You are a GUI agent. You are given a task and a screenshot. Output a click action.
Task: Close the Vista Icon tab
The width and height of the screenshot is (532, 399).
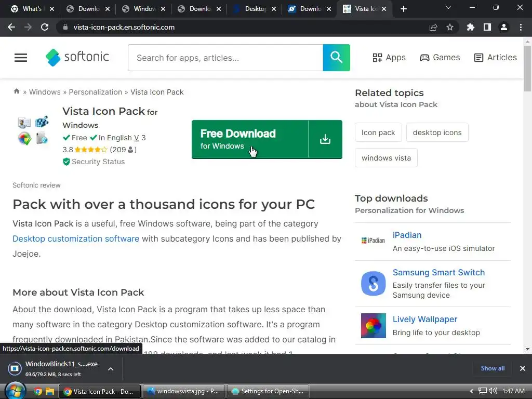(384, 9)
